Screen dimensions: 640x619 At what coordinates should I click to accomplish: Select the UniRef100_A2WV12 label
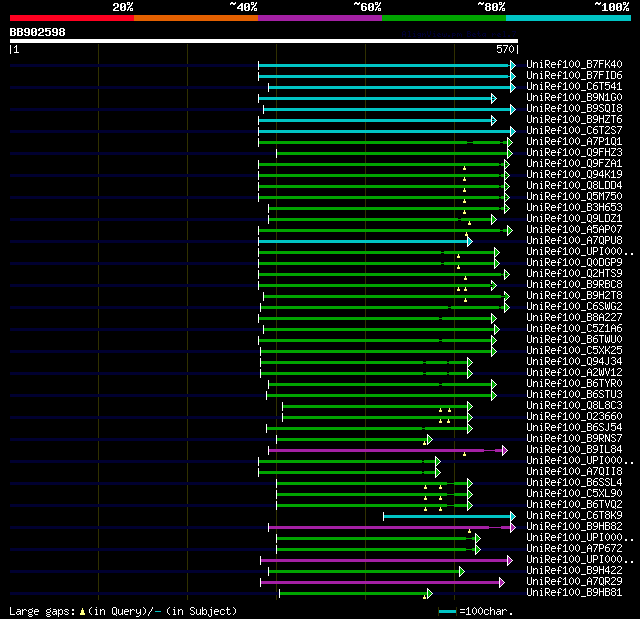coord(574,373)
